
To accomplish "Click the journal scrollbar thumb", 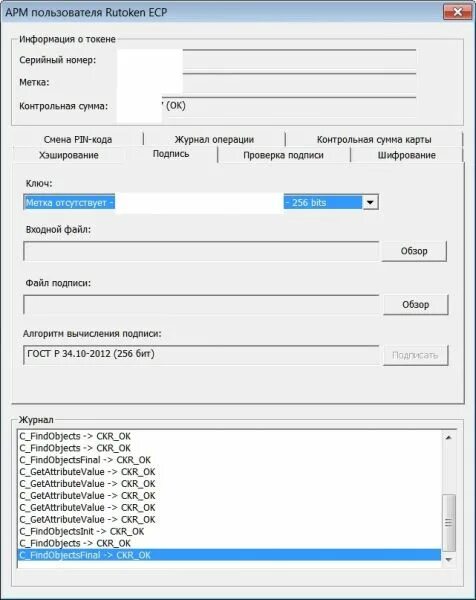I will (x=448, y=522).
